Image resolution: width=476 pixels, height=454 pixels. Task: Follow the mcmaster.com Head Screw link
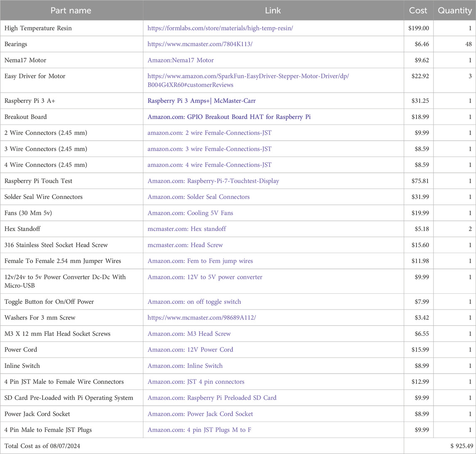[x=185, y=245]
